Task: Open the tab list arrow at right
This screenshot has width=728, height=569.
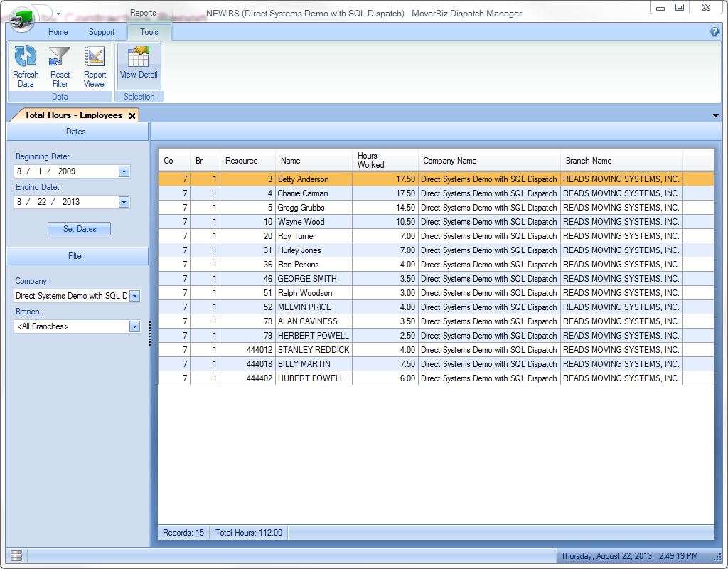Action: [x=715, y=115]
